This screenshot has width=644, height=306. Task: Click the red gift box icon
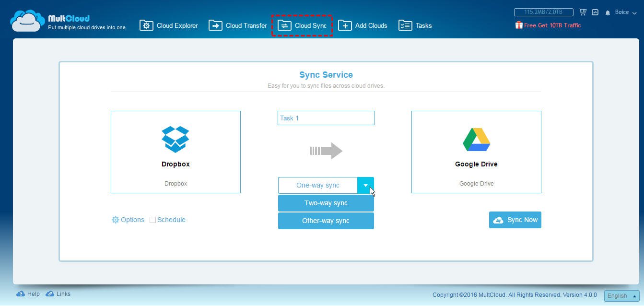(519, 25)
